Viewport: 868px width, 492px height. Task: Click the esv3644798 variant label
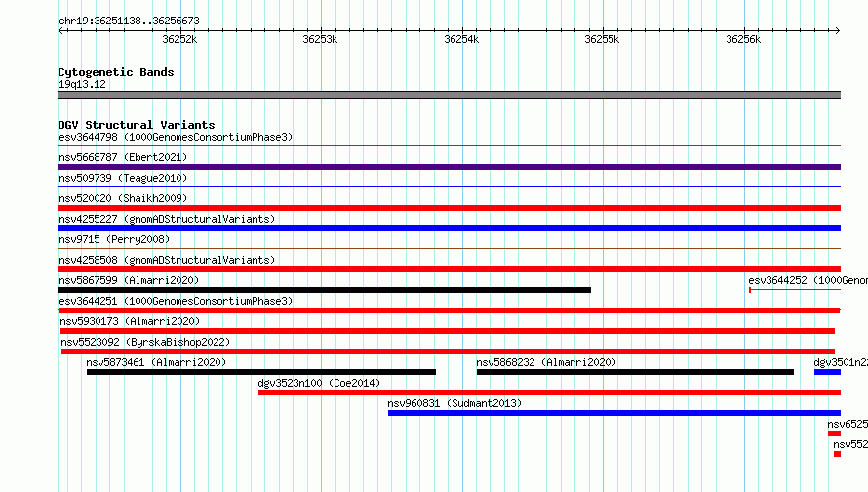tap(176, 137)
